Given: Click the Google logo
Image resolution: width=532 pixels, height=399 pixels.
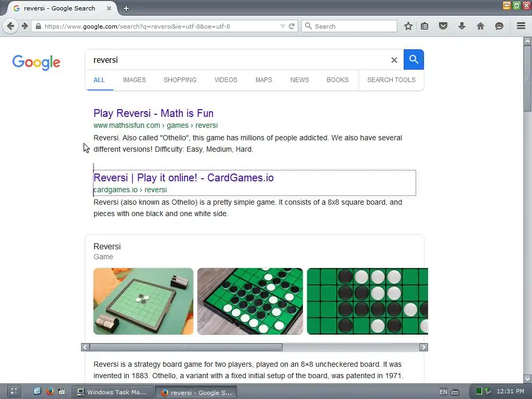Looking at the screenshot, I should (36, 62).
